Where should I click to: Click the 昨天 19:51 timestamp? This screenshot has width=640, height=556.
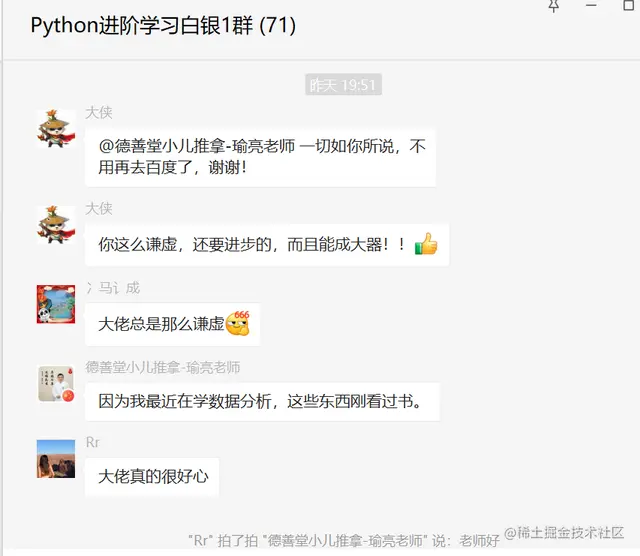(x=343, y=85)
